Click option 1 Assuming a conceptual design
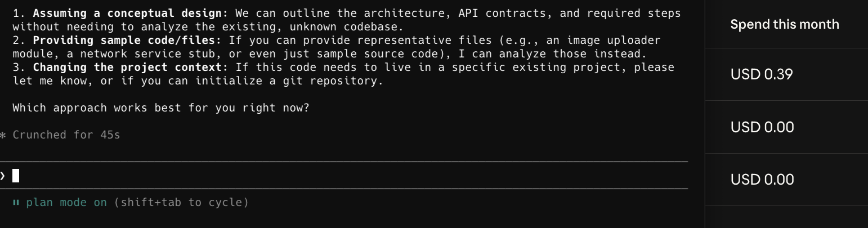 (x=347, y=20)
